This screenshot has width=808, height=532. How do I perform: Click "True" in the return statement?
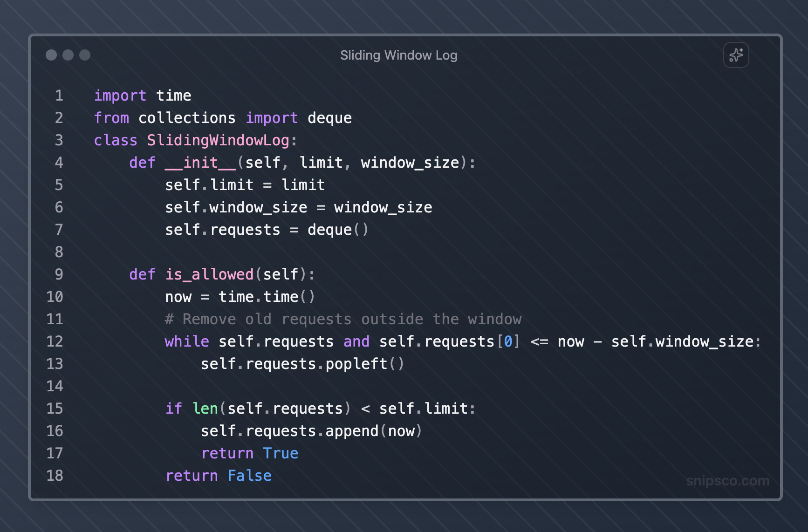click(x=281, y=453)
